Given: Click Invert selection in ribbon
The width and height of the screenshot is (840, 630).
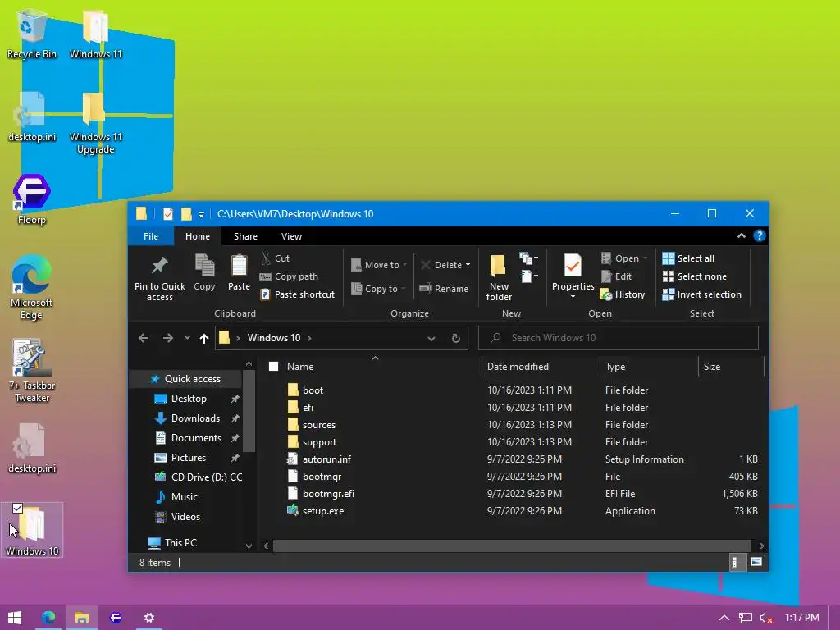Looking at the screenshot, I should click(702, 294).
